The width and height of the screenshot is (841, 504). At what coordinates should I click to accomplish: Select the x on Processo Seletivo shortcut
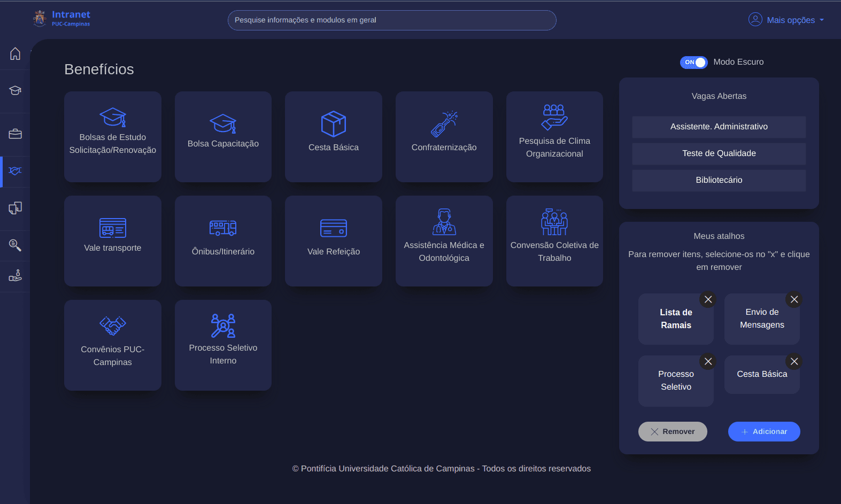(708, 361)
